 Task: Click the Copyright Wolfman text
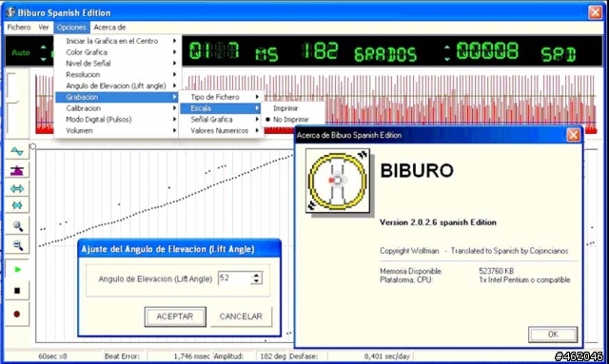409,251
